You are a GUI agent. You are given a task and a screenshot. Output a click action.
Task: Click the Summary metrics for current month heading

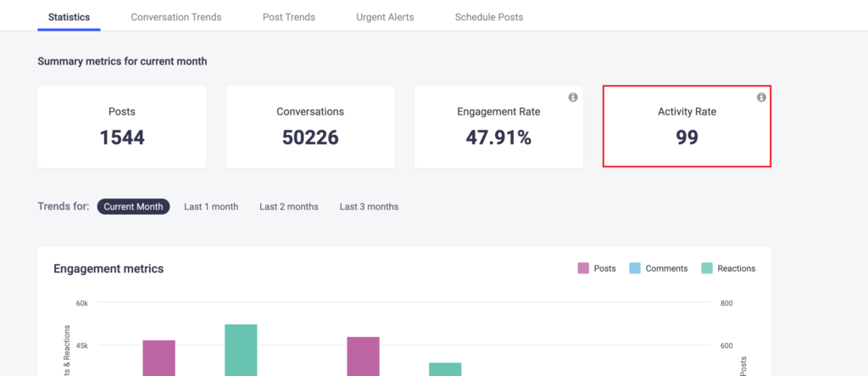(x=122, y=62)
